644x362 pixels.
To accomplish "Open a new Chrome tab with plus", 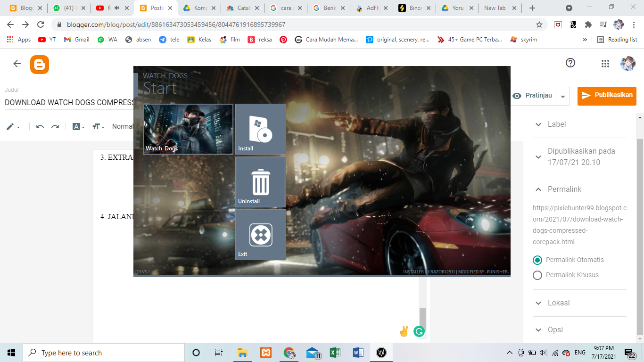I will point(532,8).
